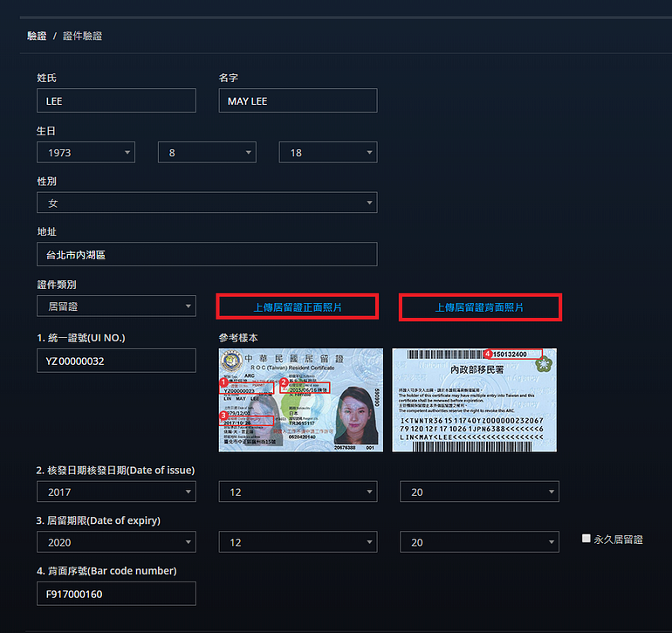Image resolution: width=672 pixels, height=633 pixels.
Task: Open the 證件類別 dropdown showing 居留證
Action: pos(116,306)
